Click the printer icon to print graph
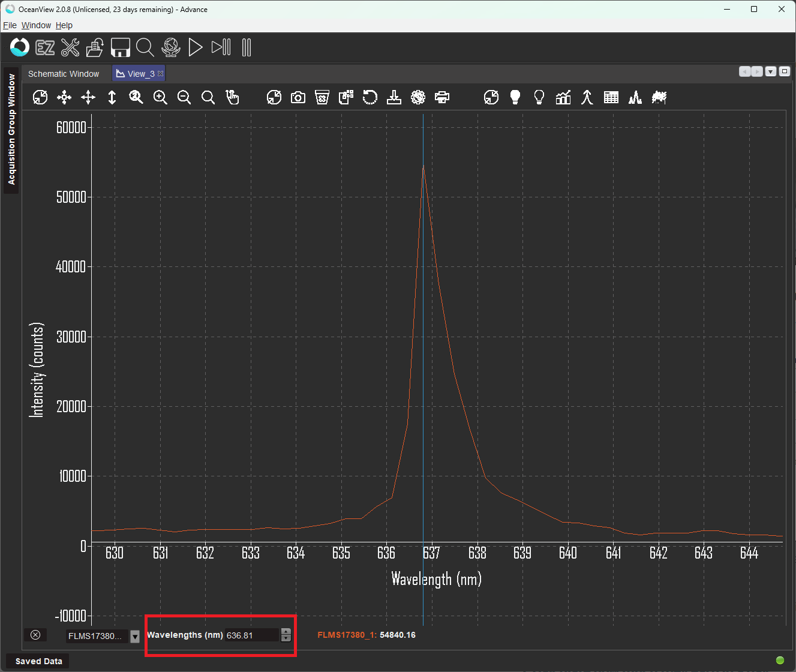This screenshot has width=796, height=672. tap(442, 97)
